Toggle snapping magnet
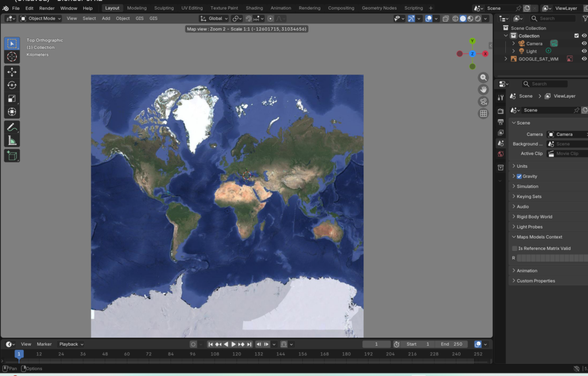Screen dimensions: 588x376 point(249,18)
